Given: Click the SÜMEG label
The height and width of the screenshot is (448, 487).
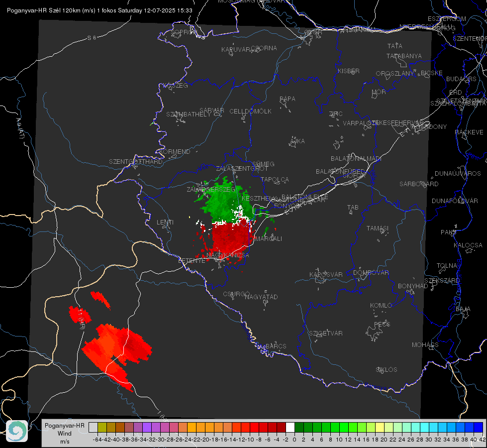Looking at the screenshot, I should pos(263,164).
